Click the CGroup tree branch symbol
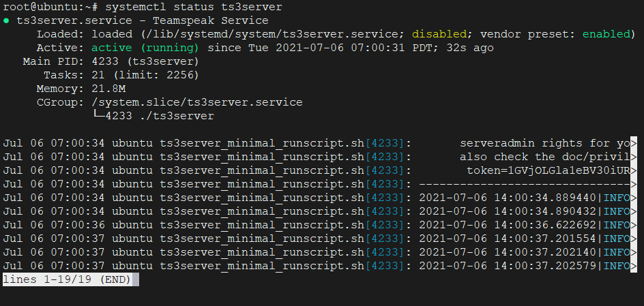Screen dimensions: 644x306 click(x=98, y=116)
